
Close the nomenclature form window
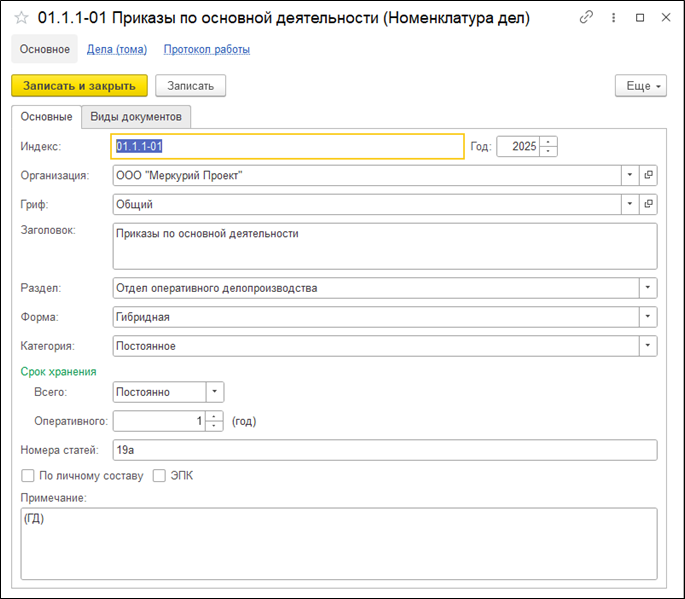click(665, 18)
